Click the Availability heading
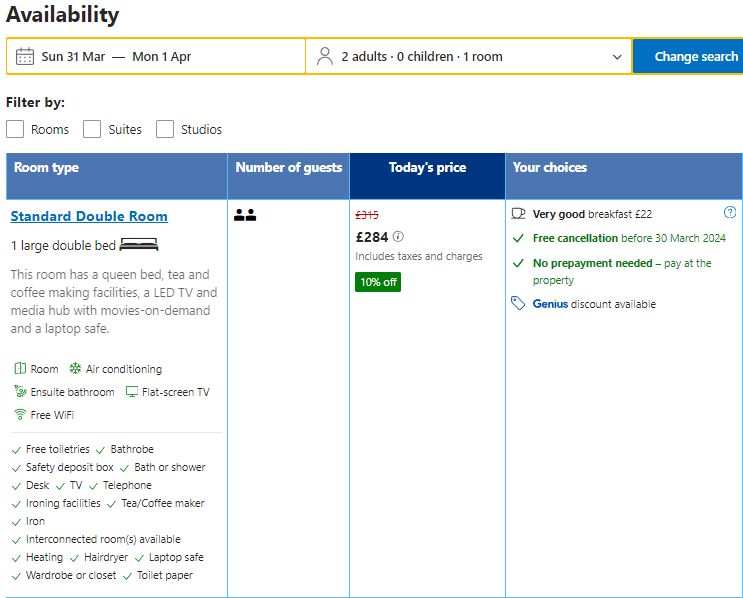 pos(62,14)
